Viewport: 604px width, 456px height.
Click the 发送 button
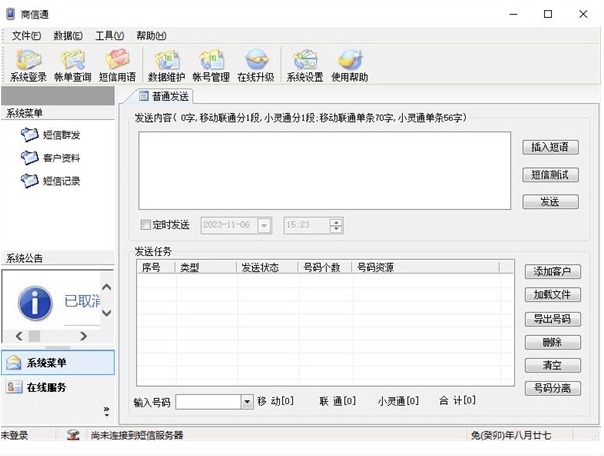click(x=550, y=202)
